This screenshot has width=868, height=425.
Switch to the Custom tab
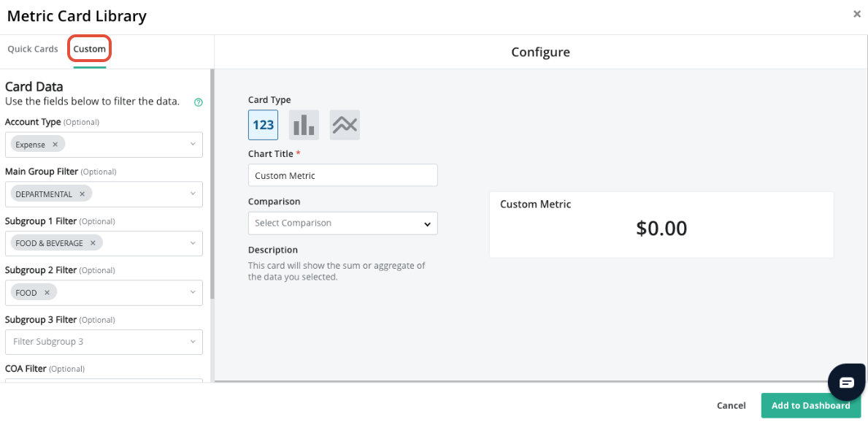pos(89,49)
